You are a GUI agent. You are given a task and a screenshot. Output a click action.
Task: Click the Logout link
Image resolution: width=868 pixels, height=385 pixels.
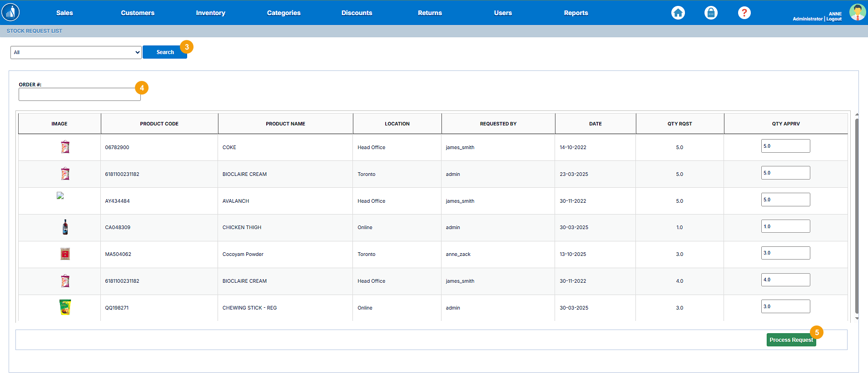834,19
